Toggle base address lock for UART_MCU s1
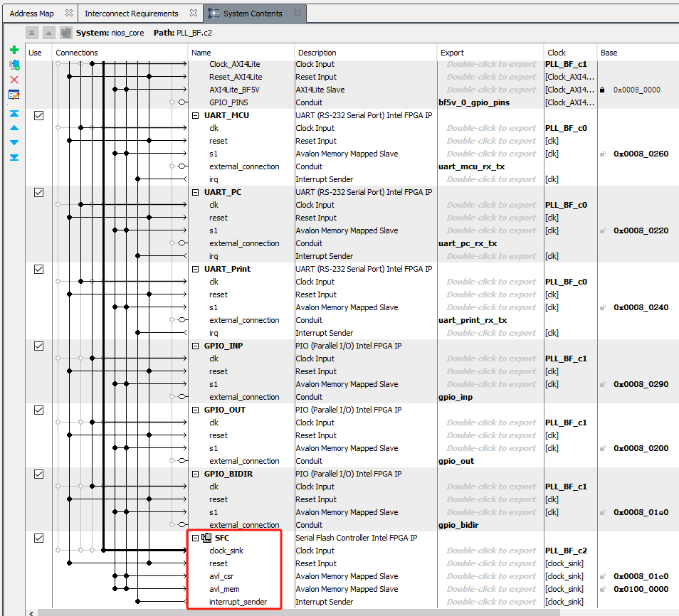The image size is (679, 616). tap(602, 154)
